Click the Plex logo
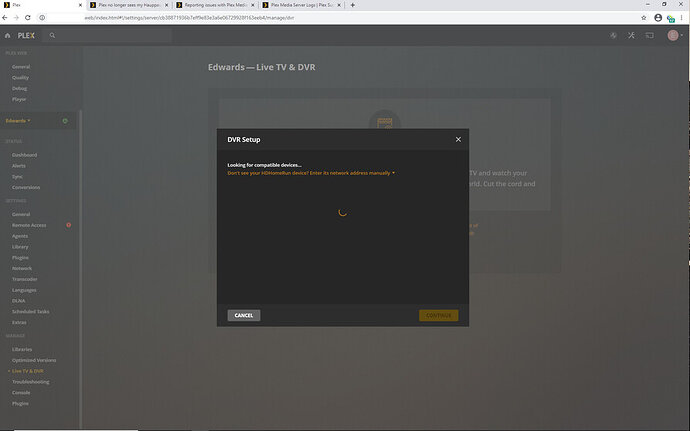Screen dimensions: 690x431 point(26,35)
